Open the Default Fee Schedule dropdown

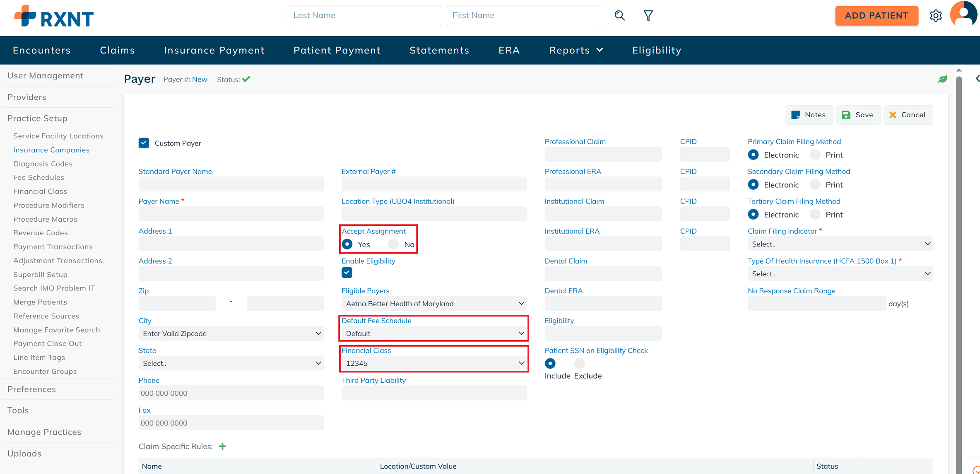(434, 334)
